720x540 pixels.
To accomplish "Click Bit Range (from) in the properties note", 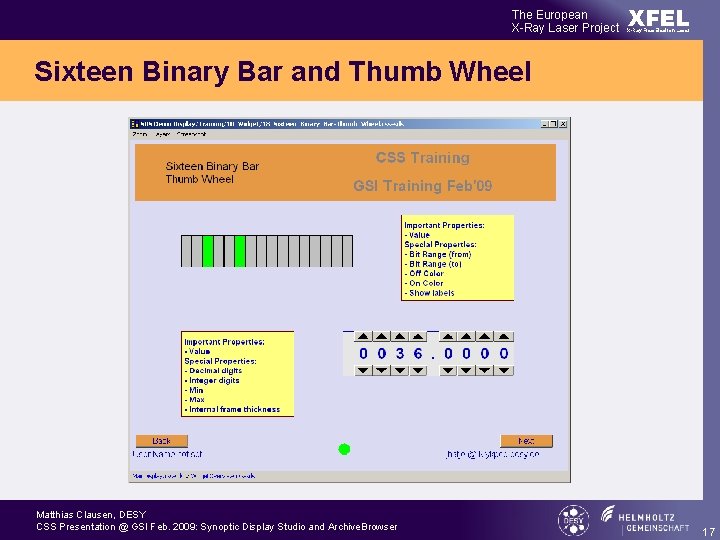I will 438,254.
